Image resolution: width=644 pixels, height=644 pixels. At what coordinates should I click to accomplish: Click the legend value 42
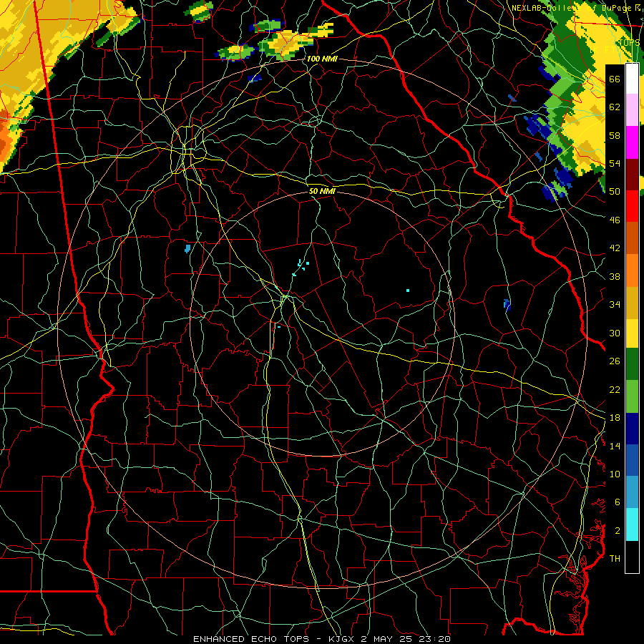pyautogui.click(x=615, y=248)
